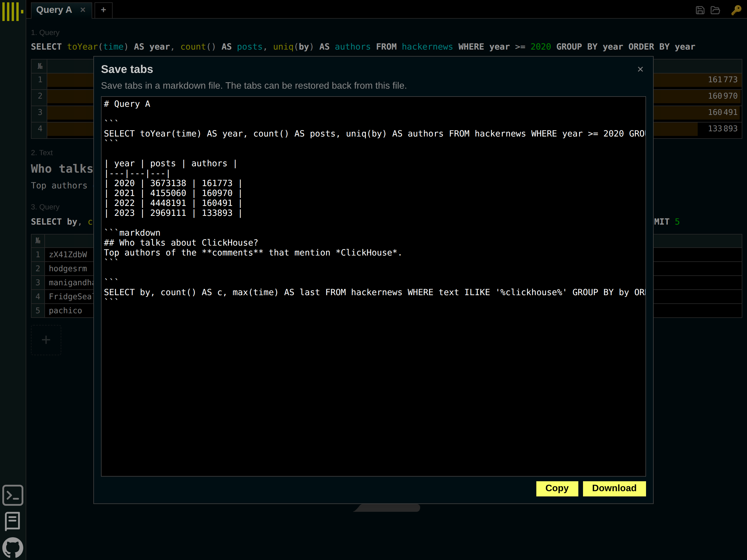This screenshot has width=747, height=560.
Task: Click the drag handle below the dialog
Action: tap(387, 507)
